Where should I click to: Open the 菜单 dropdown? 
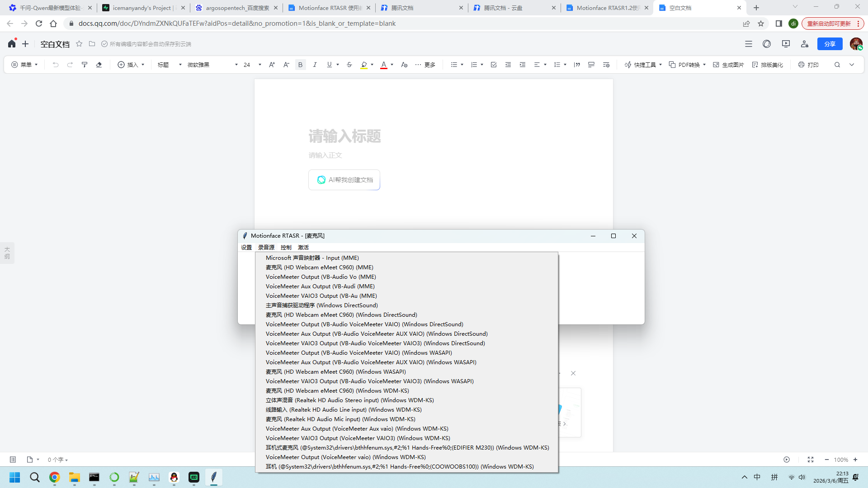coord(24,65)
